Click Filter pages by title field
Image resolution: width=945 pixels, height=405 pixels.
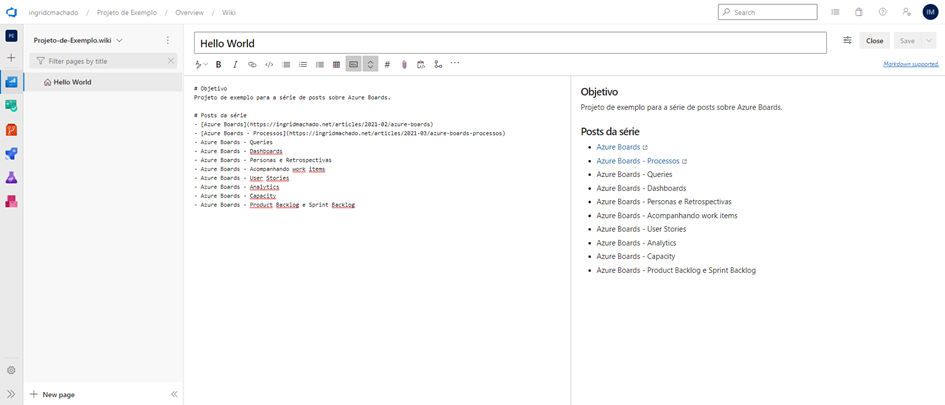(x=103, y=61)
